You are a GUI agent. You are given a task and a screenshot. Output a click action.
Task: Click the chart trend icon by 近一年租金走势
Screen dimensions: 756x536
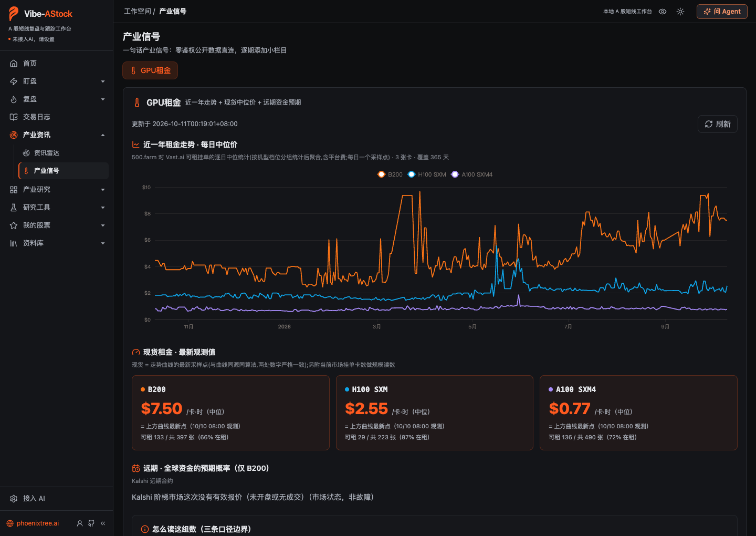click(x=136, y=145)
